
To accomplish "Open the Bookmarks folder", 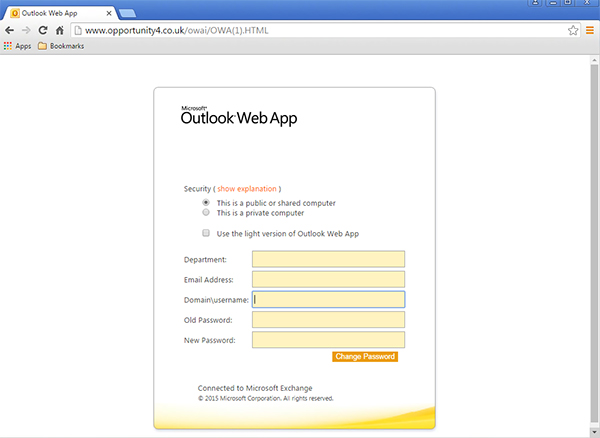I will (61, 46).
